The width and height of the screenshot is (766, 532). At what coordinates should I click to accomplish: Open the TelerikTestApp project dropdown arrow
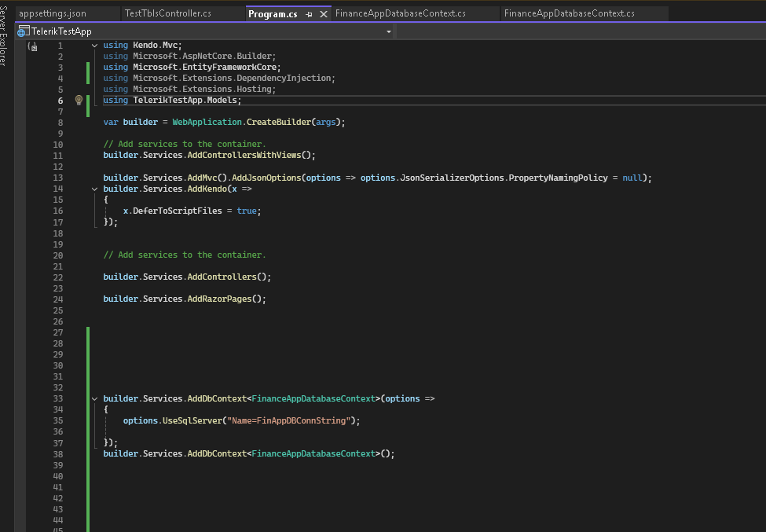pos(389,31)
